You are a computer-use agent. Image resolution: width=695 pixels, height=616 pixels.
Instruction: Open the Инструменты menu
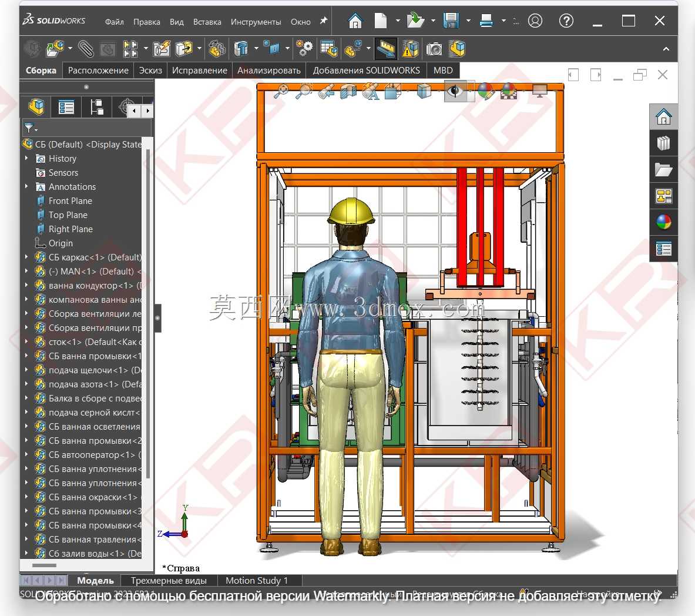click(x=256, y=22)
